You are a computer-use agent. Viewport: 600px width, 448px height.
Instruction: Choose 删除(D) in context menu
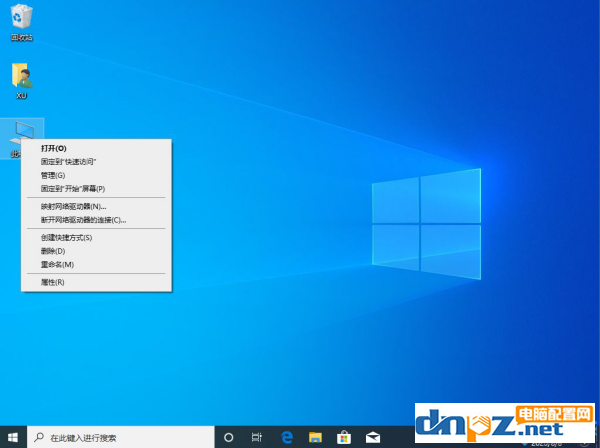pyautogui.click(x=96, y=251)
